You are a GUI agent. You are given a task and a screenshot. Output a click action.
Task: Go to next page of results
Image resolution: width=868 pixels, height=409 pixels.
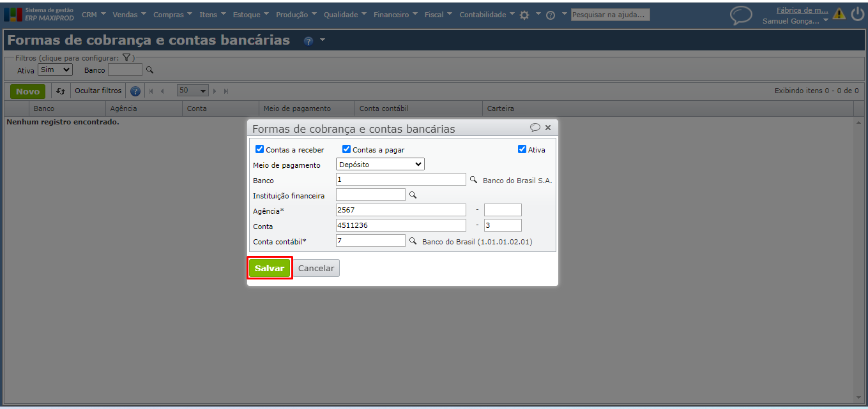tap(215, 91)
